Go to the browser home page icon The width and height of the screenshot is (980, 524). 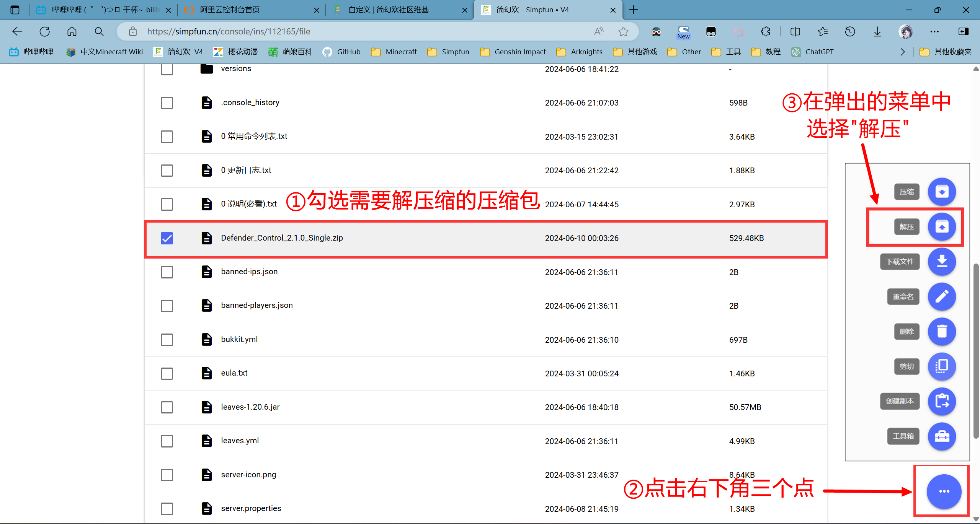[x=72, y=31]
